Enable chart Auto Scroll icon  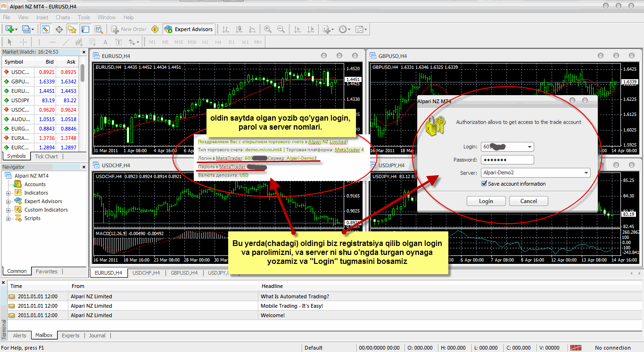(297, 29)
